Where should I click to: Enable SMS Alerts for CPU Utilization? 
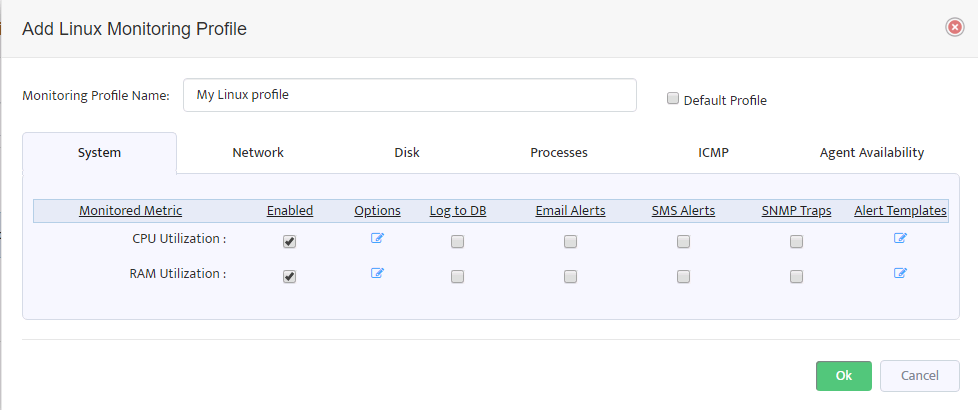click(x=683, y=242)
